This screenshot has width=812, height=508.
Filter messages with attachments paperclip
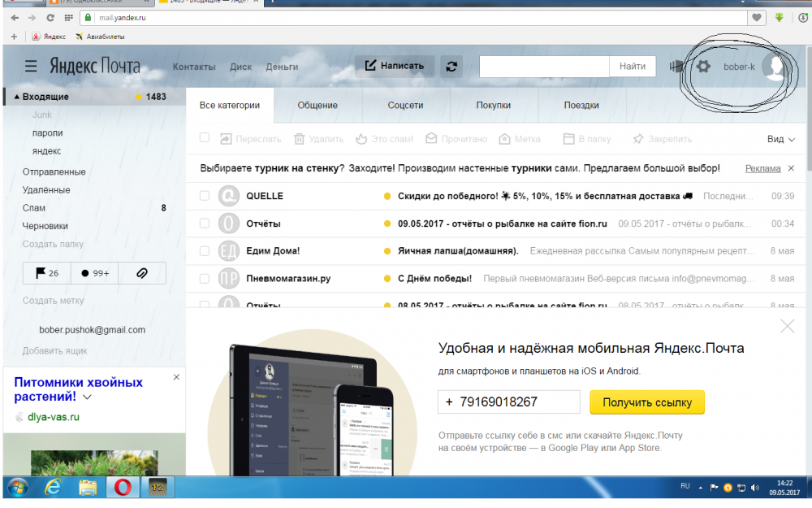pos(141,273)
